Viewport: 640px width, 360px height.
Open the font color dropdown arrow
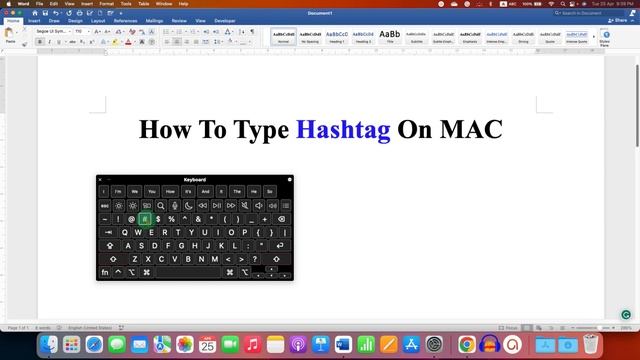(x=135, y=42)
